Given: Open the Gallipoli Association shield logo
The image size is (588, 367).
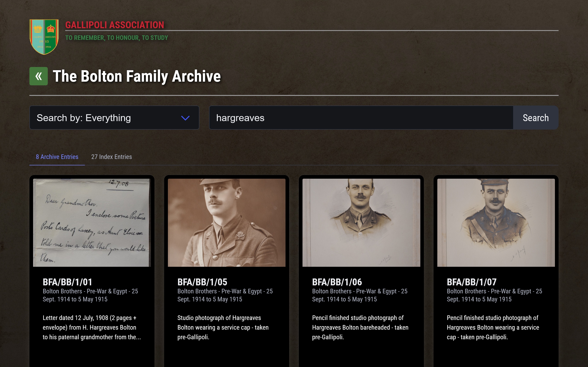Looking at the screenshot, I should [44, 37].
